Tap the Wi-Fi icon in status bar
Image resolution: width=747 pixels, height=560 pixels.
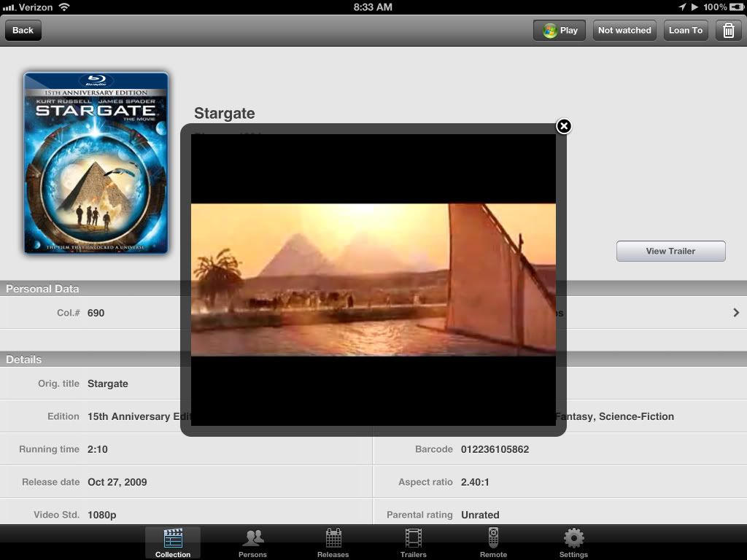pyautogui.click(x=64, y=7)
